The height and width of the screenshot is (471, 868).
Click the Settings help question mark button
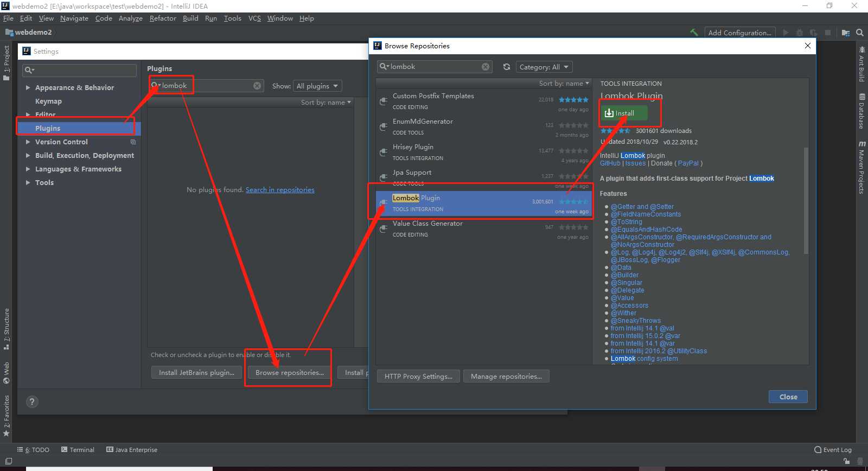(32, 402)
